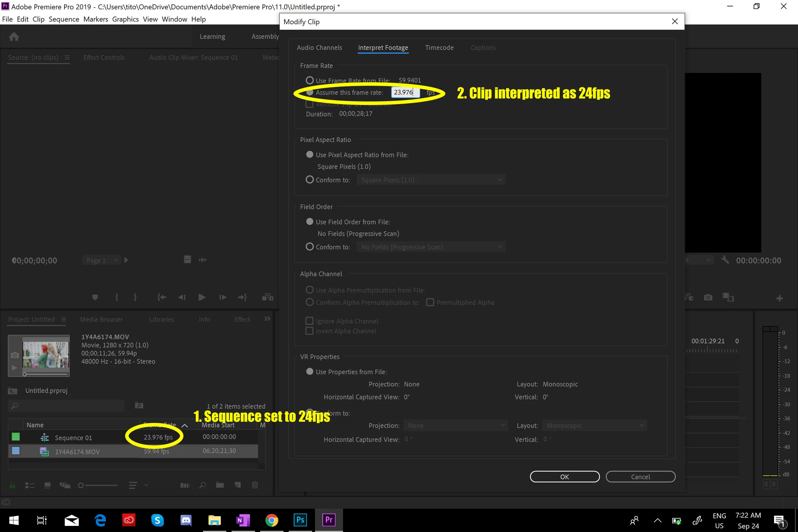798x532 pixels.
Task: Click the Sort Icons button
Action: point(133,485)
